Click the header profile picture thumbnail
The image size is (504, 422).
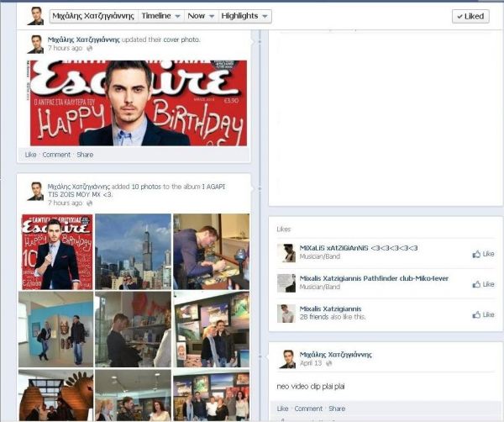point(35,16)
